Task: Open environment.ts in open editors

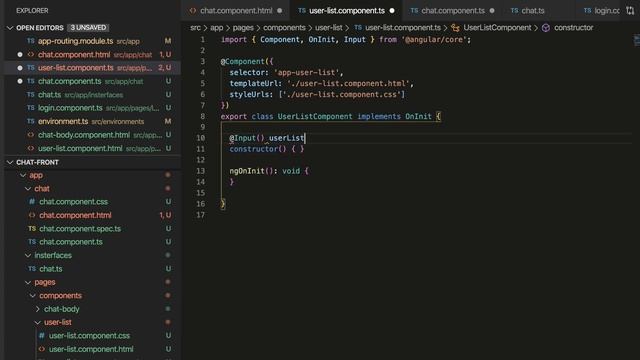Action: [x=92, y=121]
